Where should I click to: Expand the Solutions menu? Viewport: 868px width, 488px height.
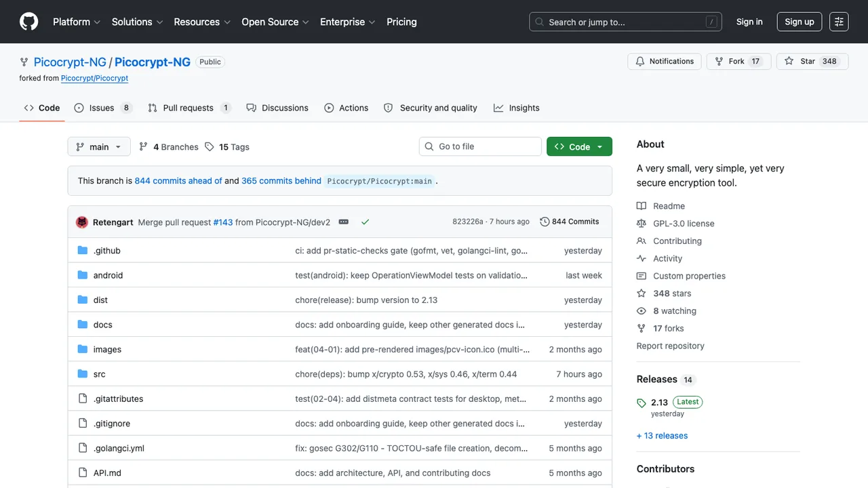(138, 22)
